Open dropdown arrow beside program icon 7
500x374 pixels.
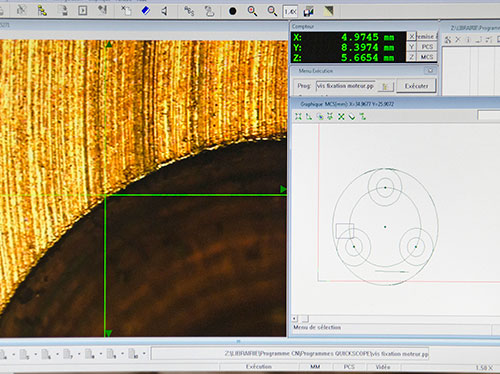(x=79, y=354)
